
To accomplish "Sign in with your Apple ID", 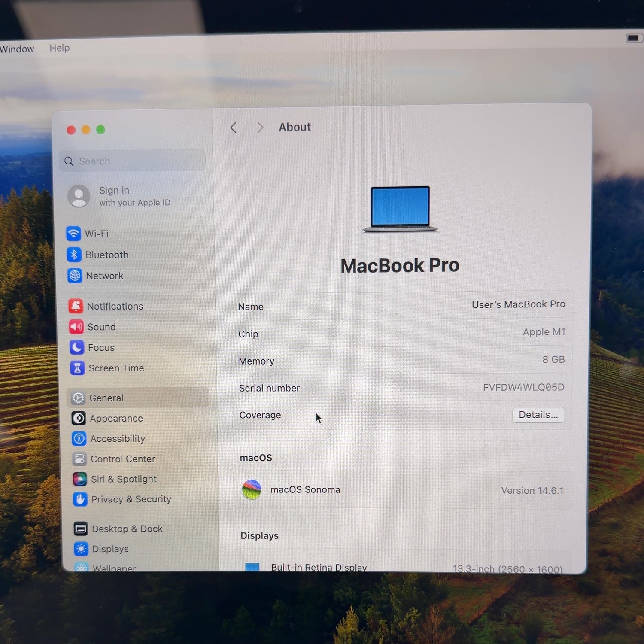I will pos(120,196).
